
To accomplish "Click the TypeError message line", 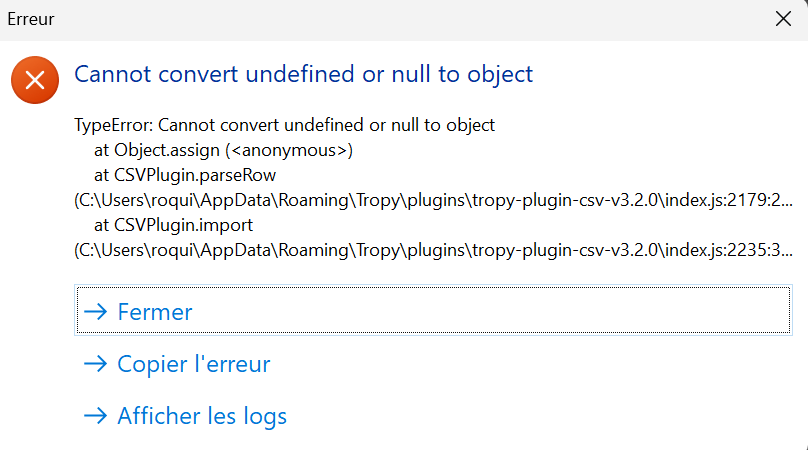I will coord(285,126).
